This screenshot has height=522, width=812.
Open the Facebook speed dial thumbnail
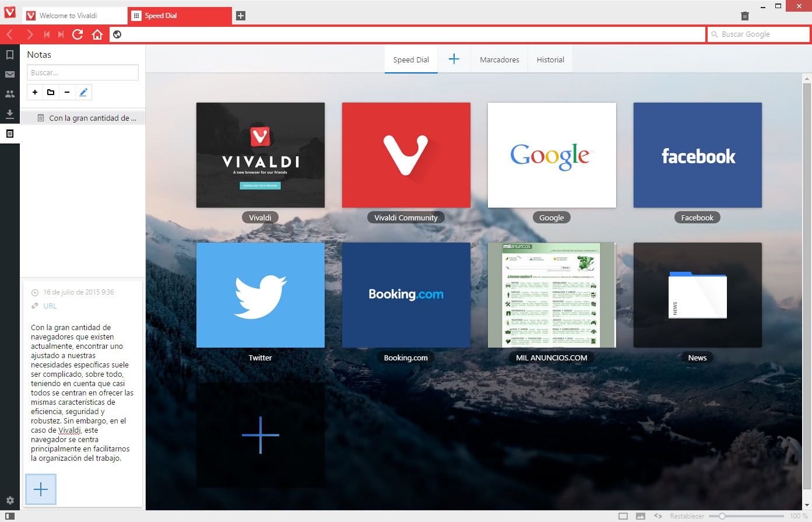(x=698, y=155)
